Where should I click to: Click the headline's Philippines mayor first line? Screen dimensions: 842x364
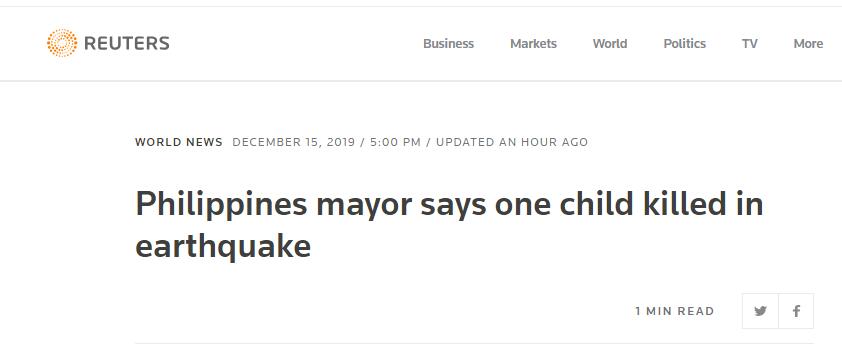(x=449, y=205)
